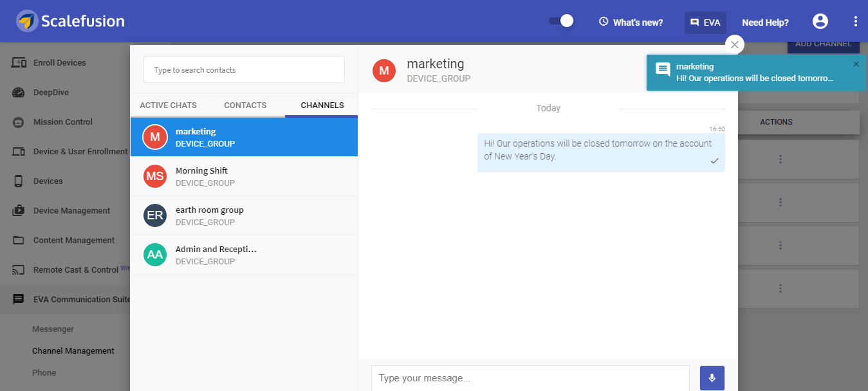
Task: Click the Scalefusion logo
Action: [x=70, y=21]
